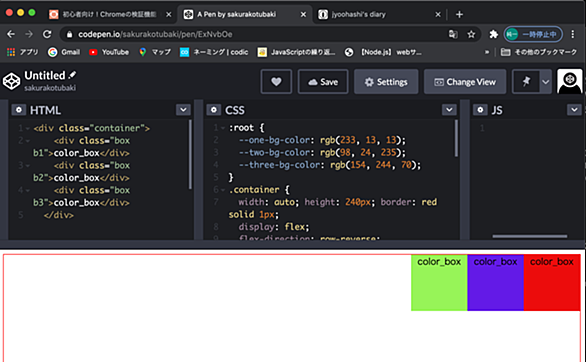586x362 pixels.
Task: Open CSS panel settings gear
Action: pyautogui.click(x=213, y=110)
